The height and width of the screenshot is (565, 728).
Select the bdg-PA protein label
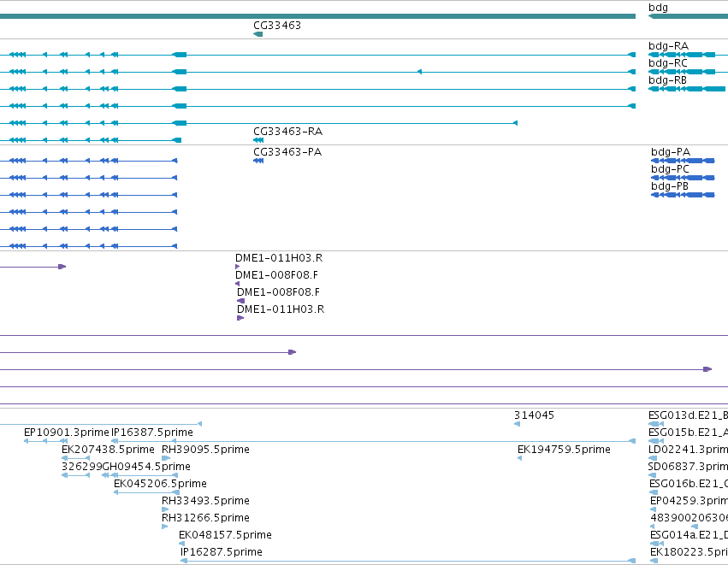click(671, 152)
